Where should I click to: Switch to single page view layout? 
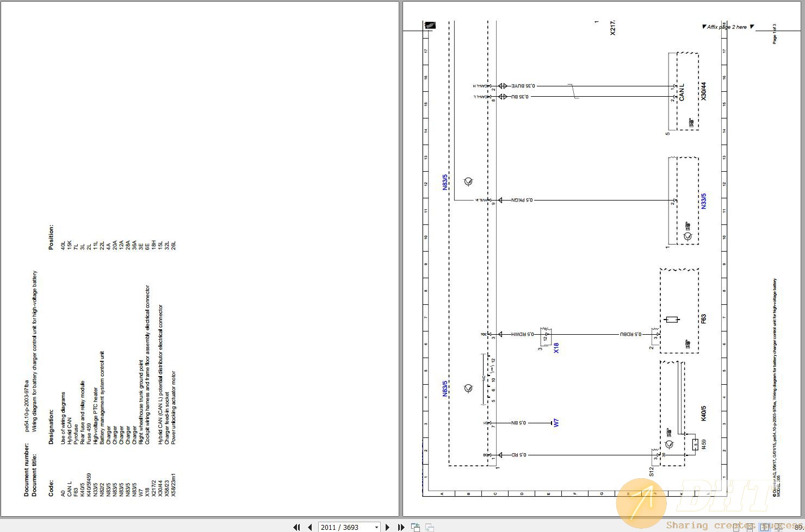click(736, 527)
